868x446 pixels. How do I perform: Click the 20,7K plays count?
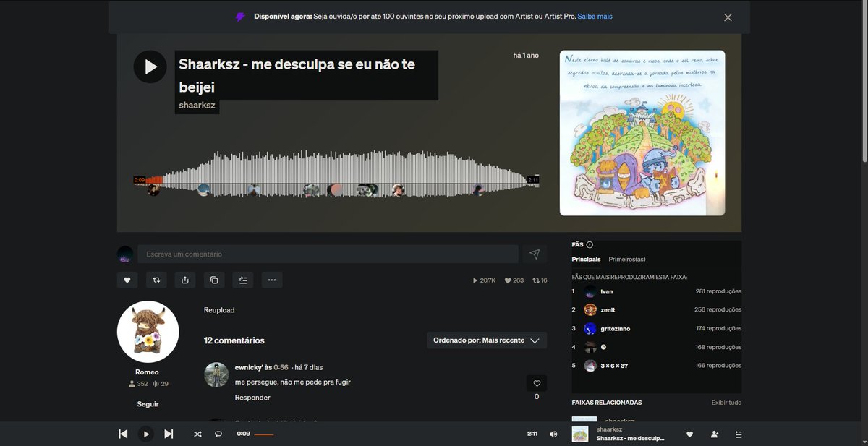[x=484, y=280]
